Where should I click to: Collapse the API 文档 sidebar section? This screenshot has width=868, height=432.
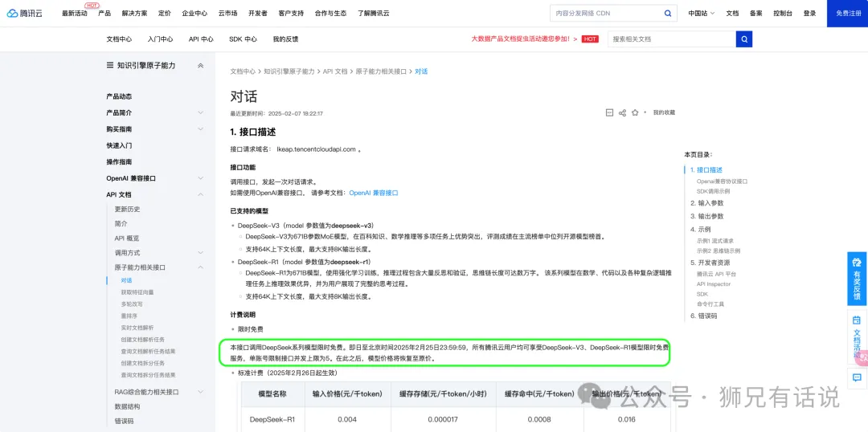200,194
